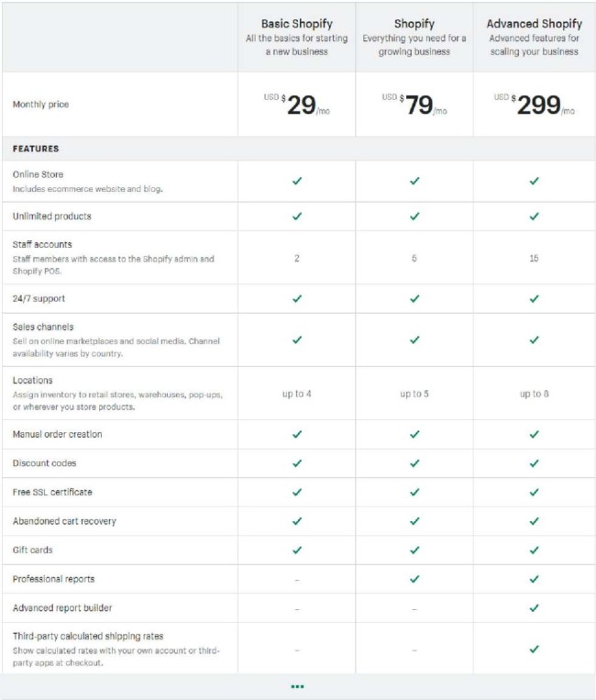Select the Basic Shopify plan heading
Screen dimensions: 596x700
coord(296,24)
